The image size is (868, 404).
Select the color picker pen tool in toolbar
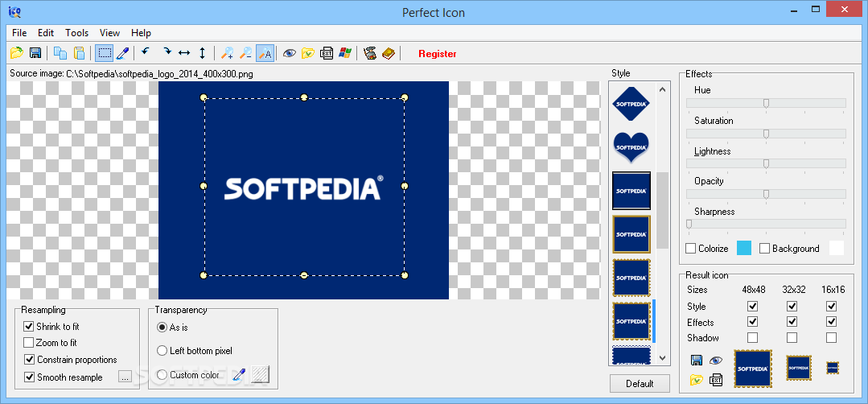[122, 53]
